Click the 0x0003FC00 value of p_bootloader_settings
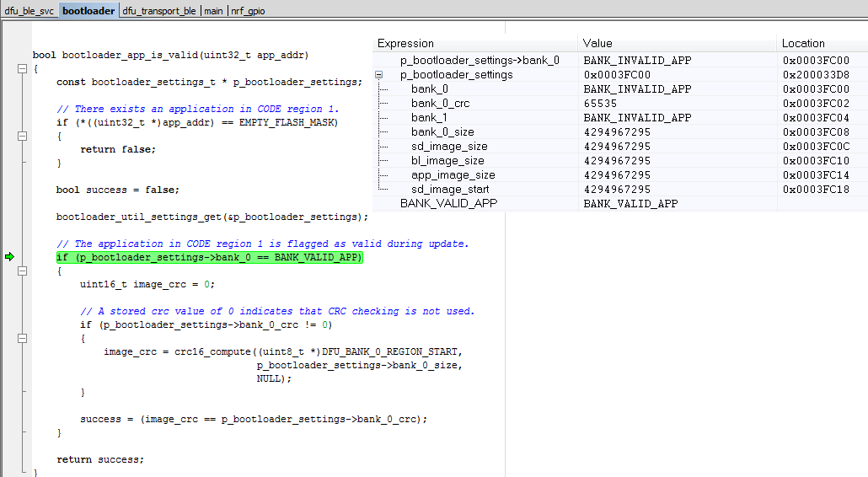The image size is (868, 477). click(x=617, y=75)
